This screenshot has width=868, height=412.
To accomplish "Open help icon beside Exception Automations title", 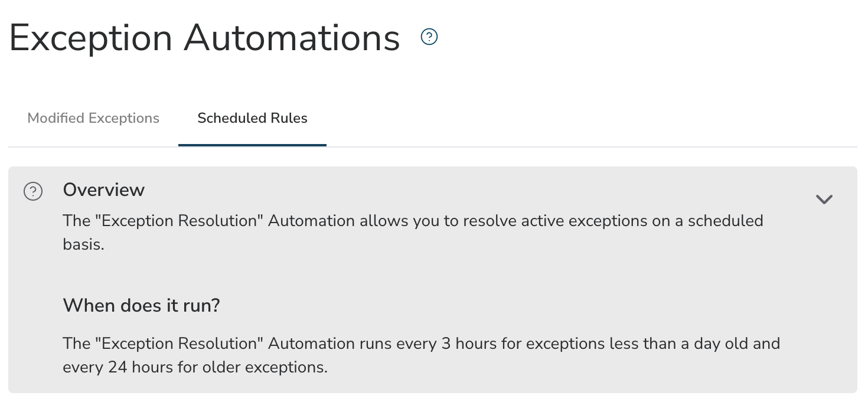I will 429,37.
